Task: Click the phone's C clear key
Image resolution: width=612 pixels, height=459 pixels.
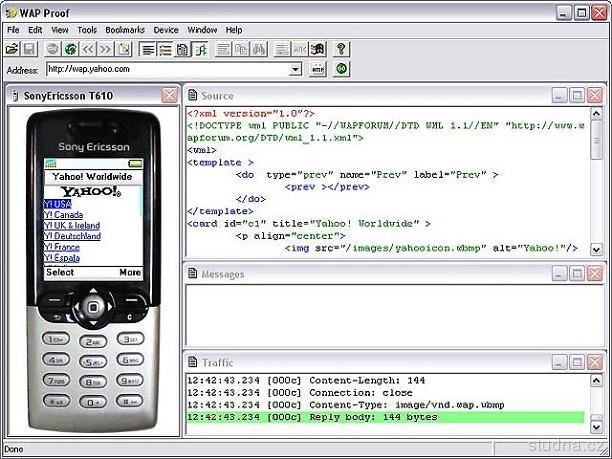Action: [x=130, y=317]
